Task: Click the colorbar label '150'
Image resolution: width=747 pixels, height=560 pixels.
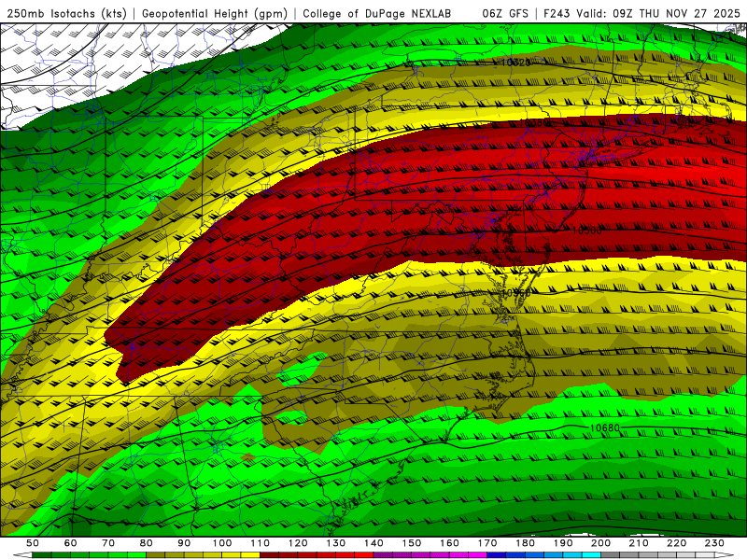Action: 412,543
